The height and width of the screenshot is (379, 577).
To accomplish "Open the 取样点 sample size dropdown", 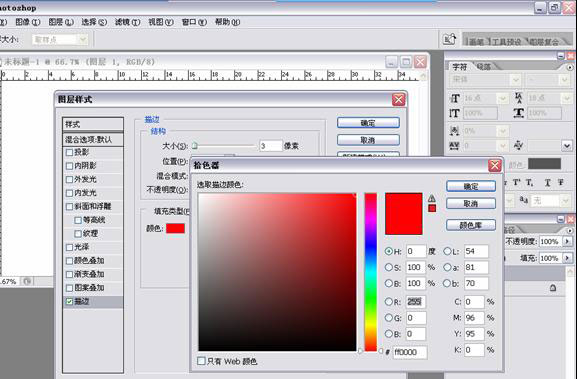I will click(83, 39).
